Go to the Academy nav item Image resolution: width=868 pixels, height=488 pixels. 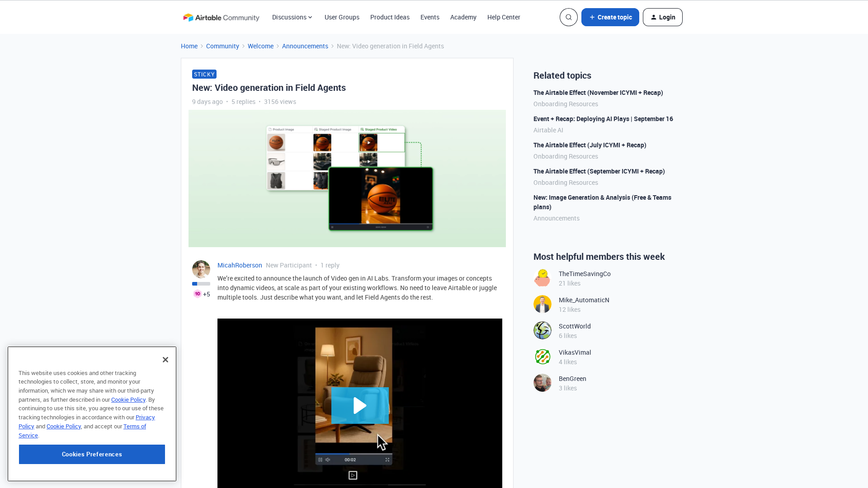point(463,17)
